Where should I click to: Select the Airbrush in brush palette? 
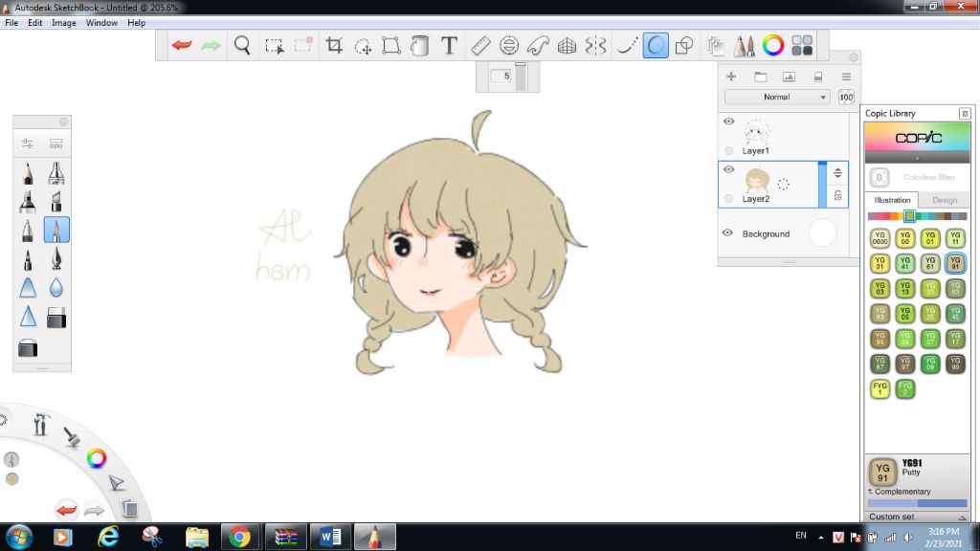pos(56,173)
